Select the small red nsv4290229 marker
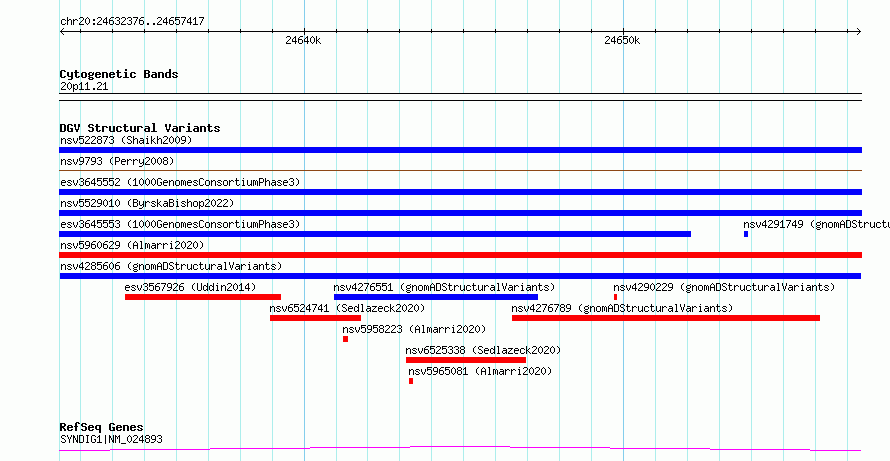Viewport: 890px width, 461px height. 615,297
